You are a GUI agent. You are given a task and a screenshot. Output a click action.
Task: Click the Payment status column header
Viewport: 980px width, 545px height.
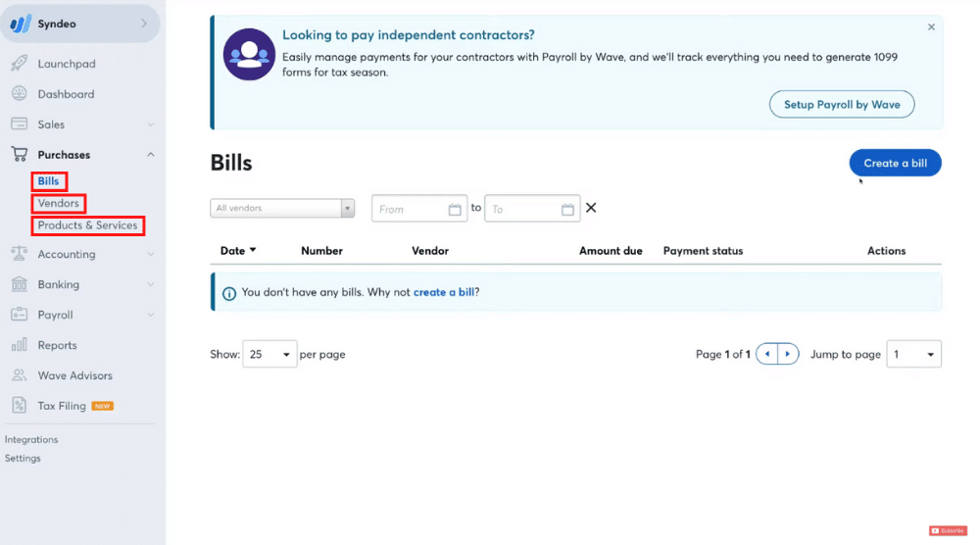(703, 251)
